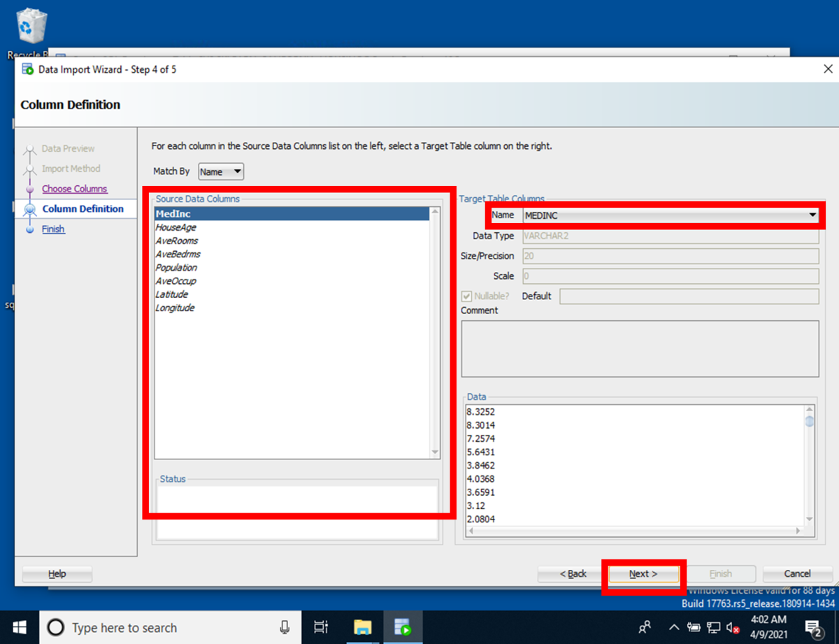Screen dimensions: 839x644
Task: Click the network status tray icon
Action: coord(713,627)
